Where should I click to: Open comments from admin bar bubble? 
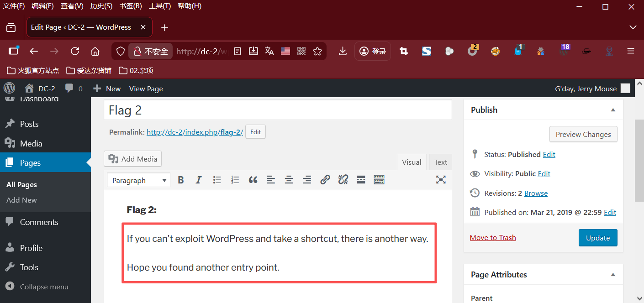point(74,89)
